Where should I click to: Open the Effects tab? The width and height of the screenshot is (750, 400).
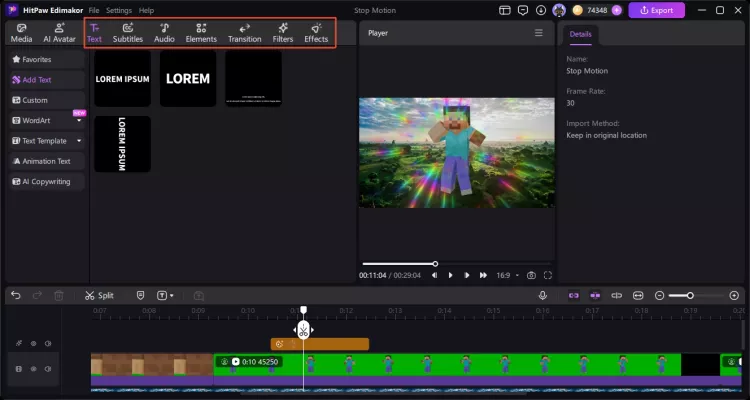click(x=316, y=33)
